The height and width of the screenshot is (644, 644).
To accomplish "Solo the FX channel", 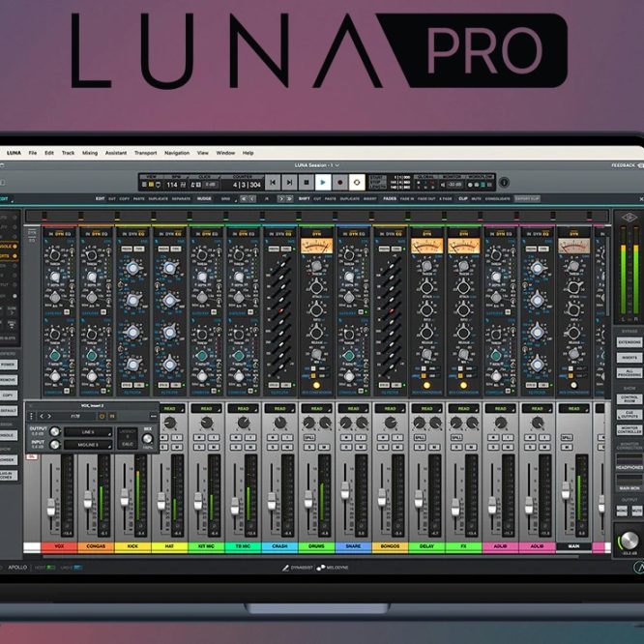I will pyautogui.click(x=457, y=447).
